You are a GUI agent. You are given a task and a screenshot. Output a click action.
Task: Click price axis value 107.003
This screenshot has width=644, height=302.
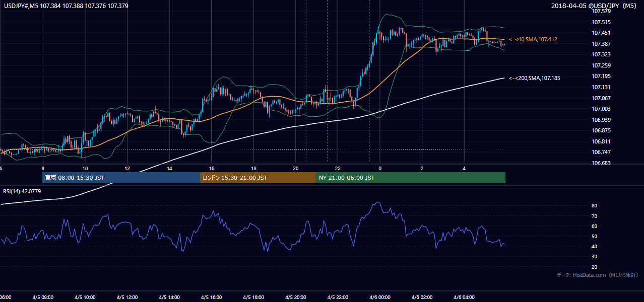(x=601, y=109)
